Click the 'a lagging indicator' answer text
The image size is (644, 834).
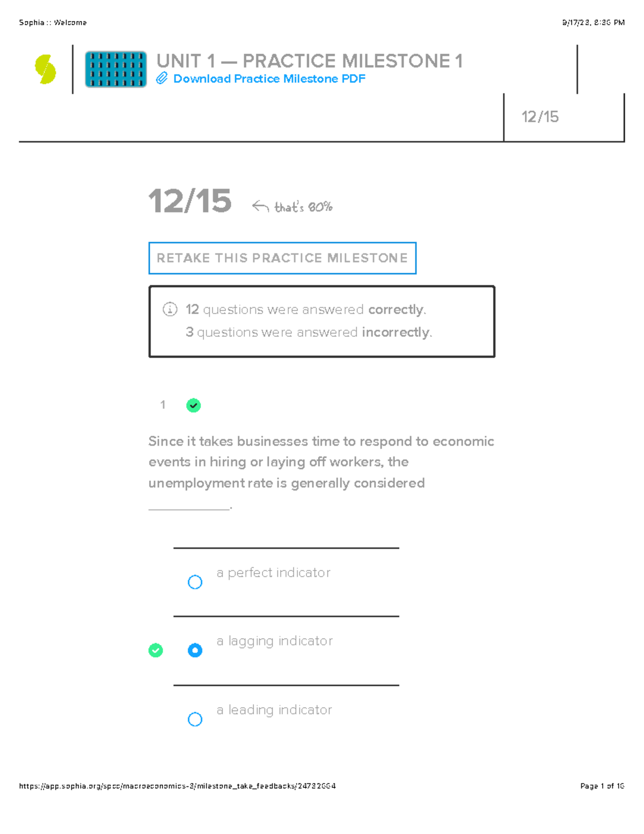coord(274,641)
